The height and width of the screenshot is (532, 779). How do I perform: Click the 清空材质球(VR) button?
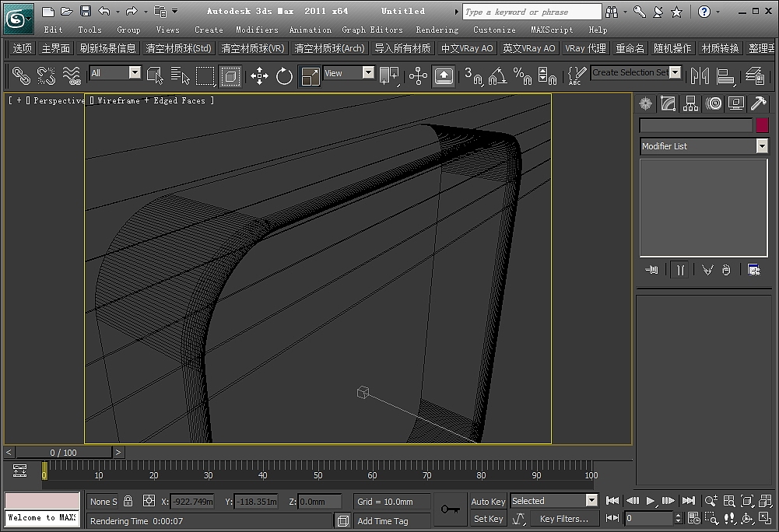(252, 48)
